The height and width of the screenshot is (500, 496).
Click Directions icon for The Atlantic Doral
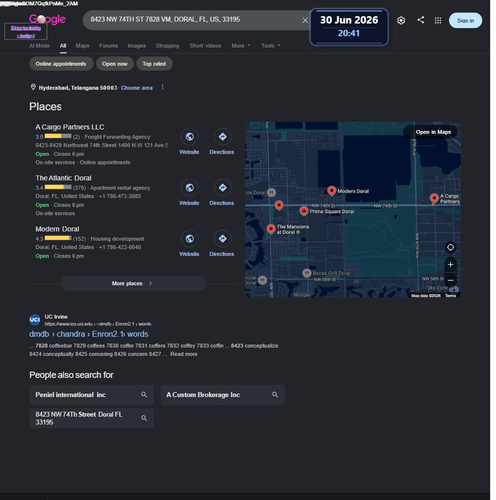(222, 188)
